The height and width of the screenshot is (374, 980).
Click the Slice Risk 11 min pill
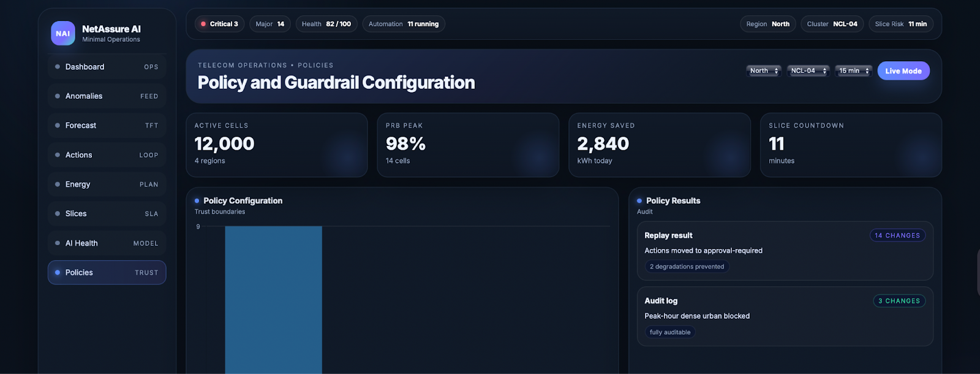(901, 24)
